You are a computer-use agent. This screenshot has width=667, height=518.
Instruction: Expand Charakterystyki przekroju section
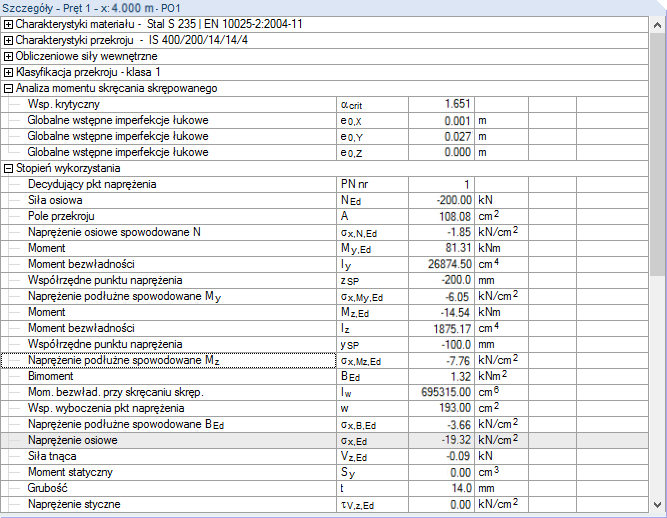pos(8,41)
